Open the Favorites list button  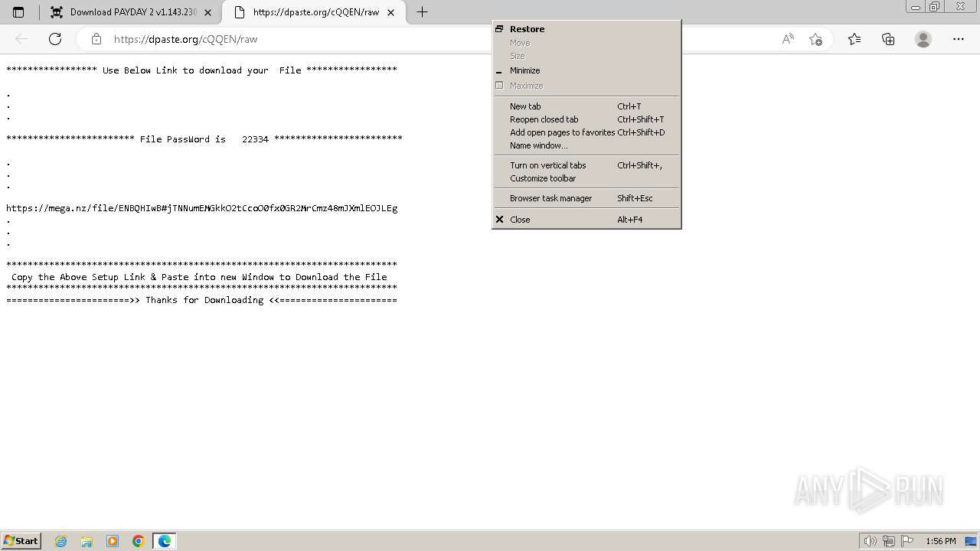[854, 39]
